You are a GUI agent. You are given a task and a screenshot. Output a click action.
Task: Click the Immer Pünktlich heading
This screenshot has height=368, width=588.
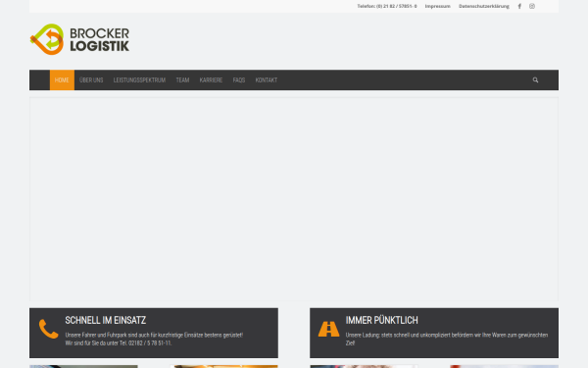382,320
